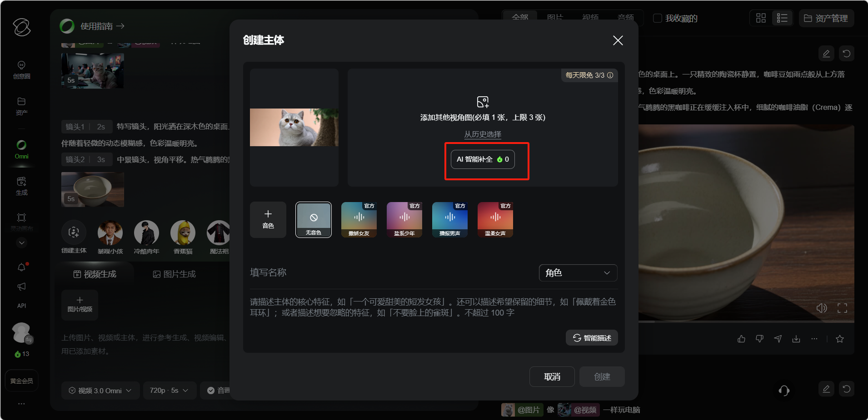Click the AI 智能补全 button
The width and height of the screenshot is (868, 420).
coord(482,159)
